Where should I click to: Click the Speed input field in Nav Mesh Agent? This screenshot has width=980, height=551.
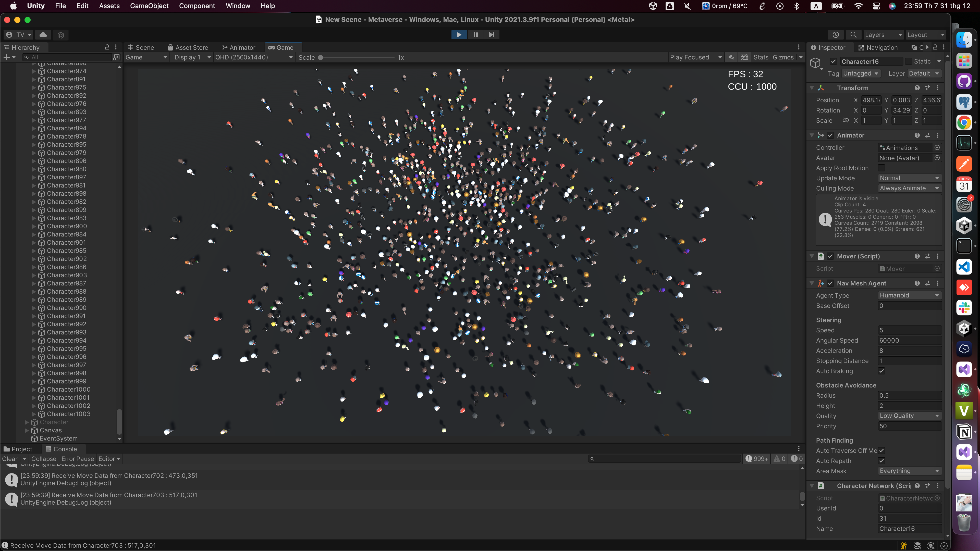(909, 330)
